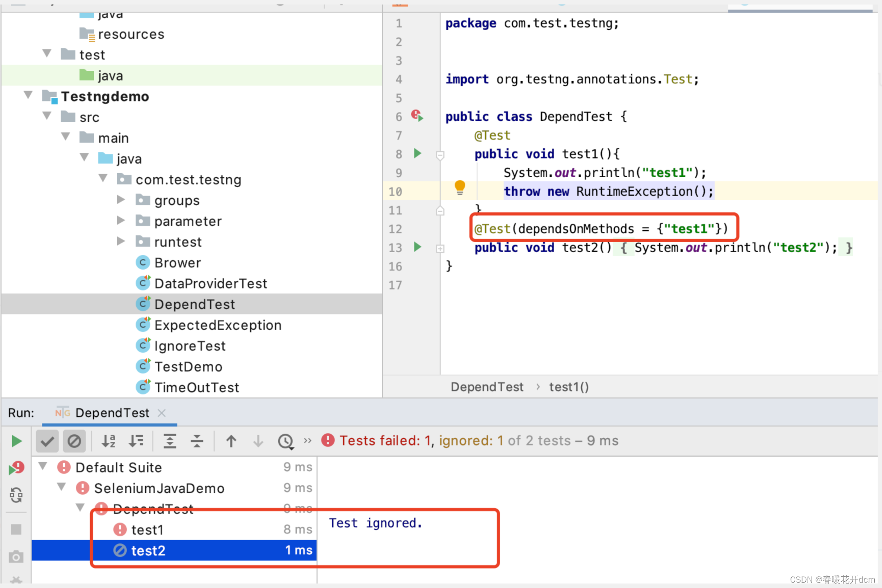This screenshot has width=882, height=588.
Task: Show more run toolbar actions chevron
Action: point(308,440)
